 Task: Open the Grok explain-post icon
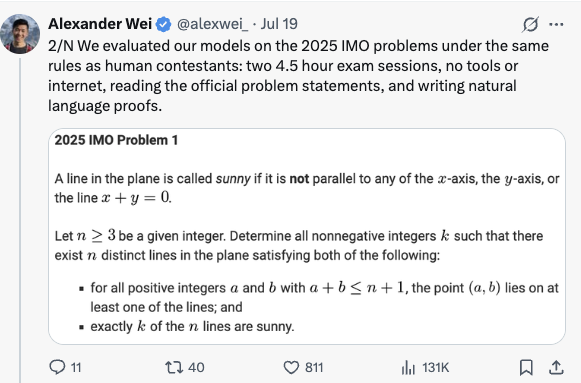pyautogui.click(x=530, y=24)
